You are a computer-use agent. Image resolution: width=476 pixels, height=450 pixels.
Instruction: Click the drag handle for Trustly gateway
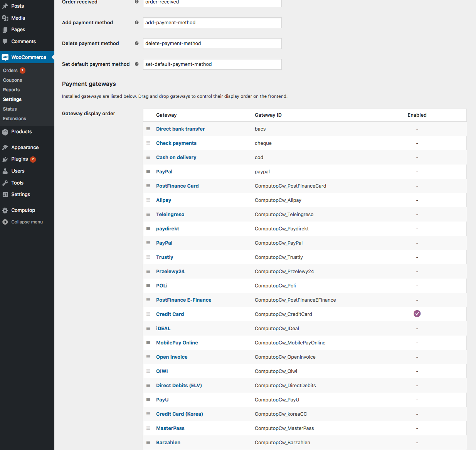tap(148, 257)
